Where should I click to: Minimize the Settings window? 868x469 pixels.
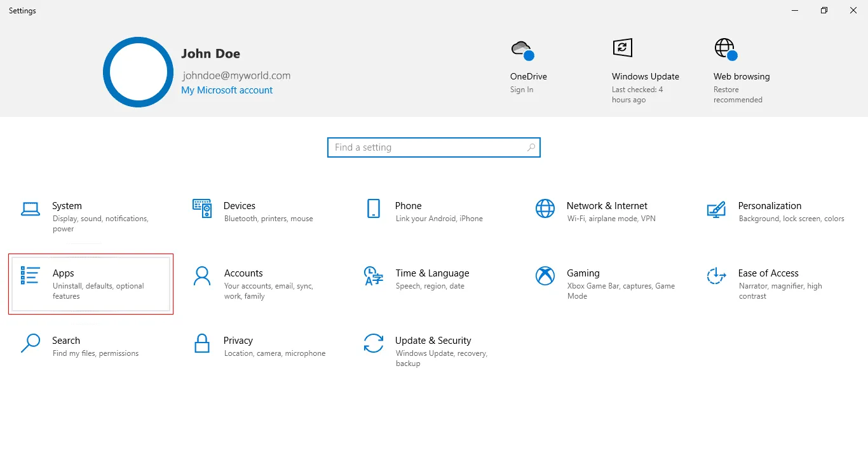click(x=795, y=10)
